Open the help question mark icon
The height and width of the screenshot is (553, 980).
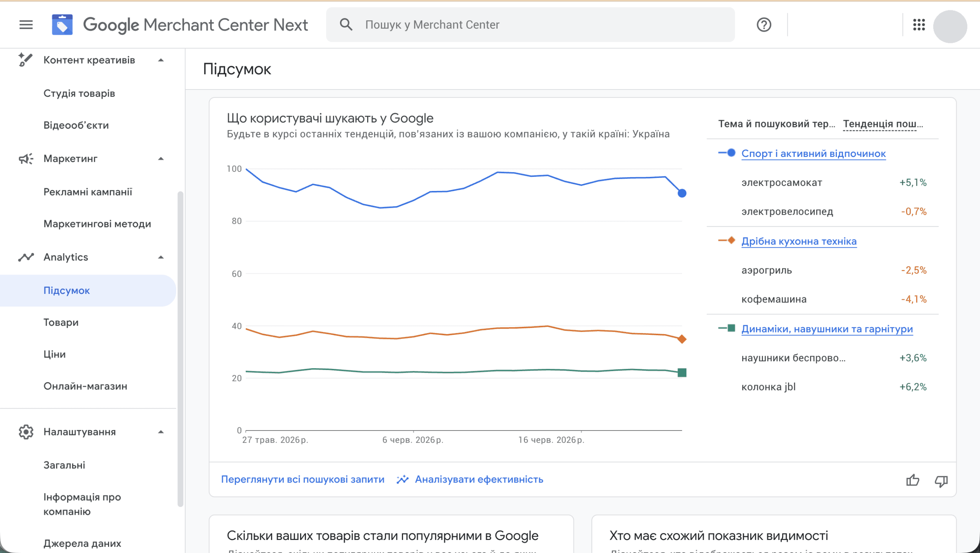tap(764, 25)
